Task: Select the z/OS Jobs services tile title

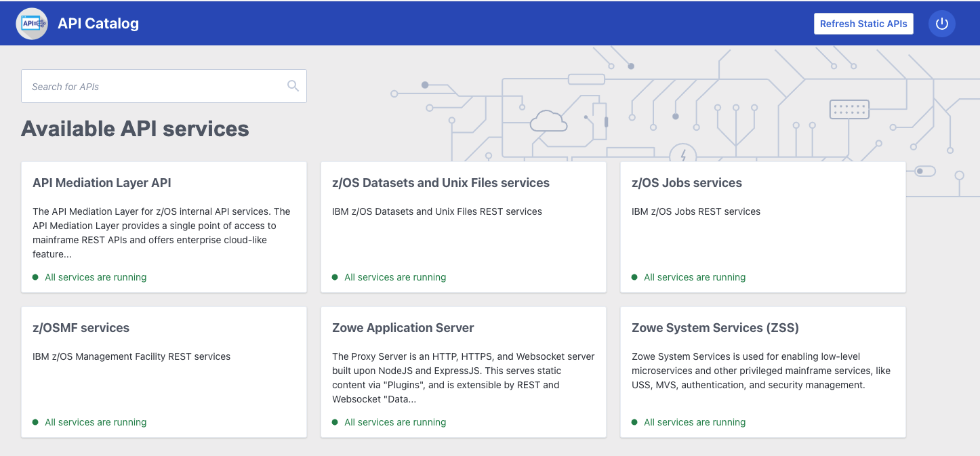Action: (687, 183)
